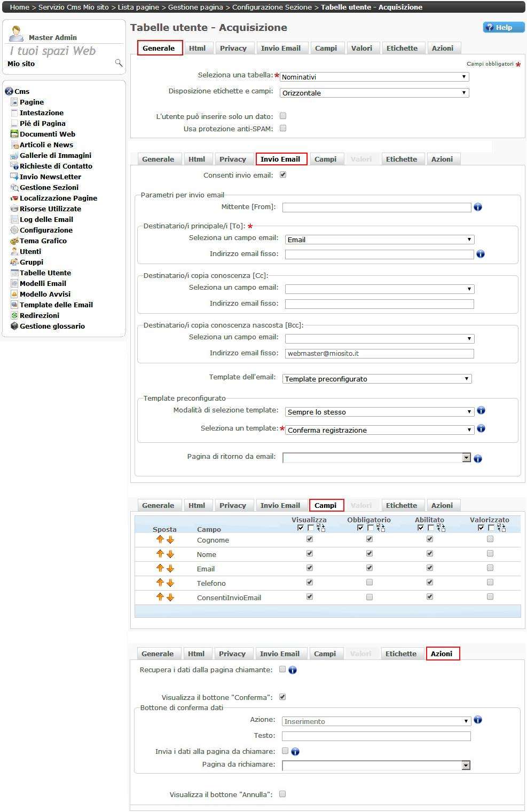Switch to the Privacy tab at top
Image resolution: width=527 pixels, height=812 pixels.
point(233,48)
